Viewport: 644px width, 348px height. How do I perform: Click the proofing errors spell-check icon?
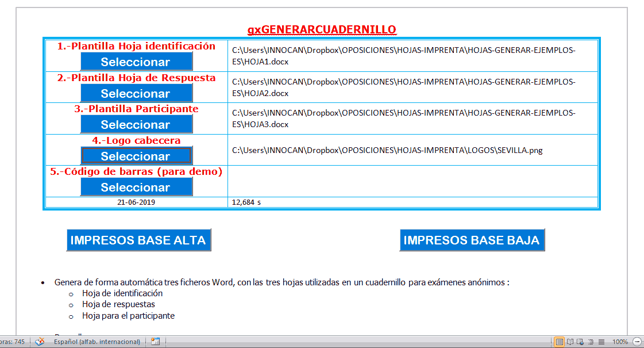(40, 342)
